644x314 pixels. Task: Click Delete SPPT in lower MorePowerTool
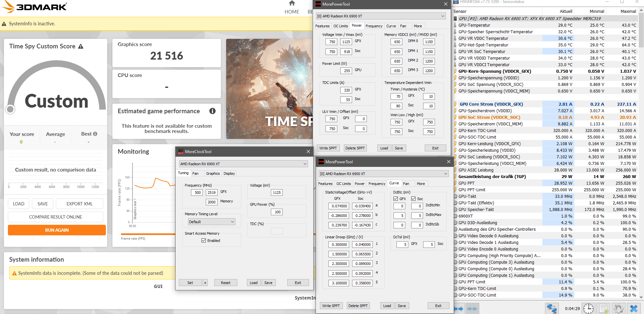click(x=358, y=306)
